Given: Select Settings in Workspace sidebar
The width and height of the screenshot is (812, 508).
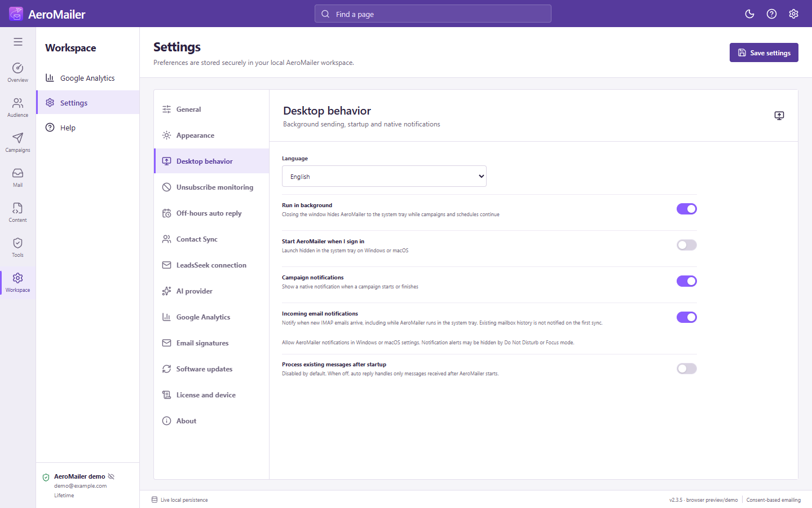Looking at the screenshot, I should [88, 103].
